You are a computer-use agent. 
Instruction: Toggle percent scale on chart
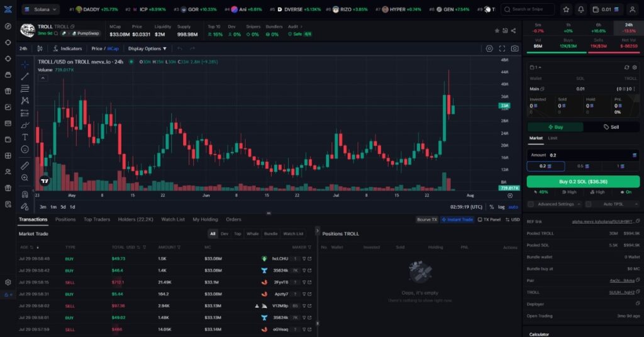(x=491, y=207)
